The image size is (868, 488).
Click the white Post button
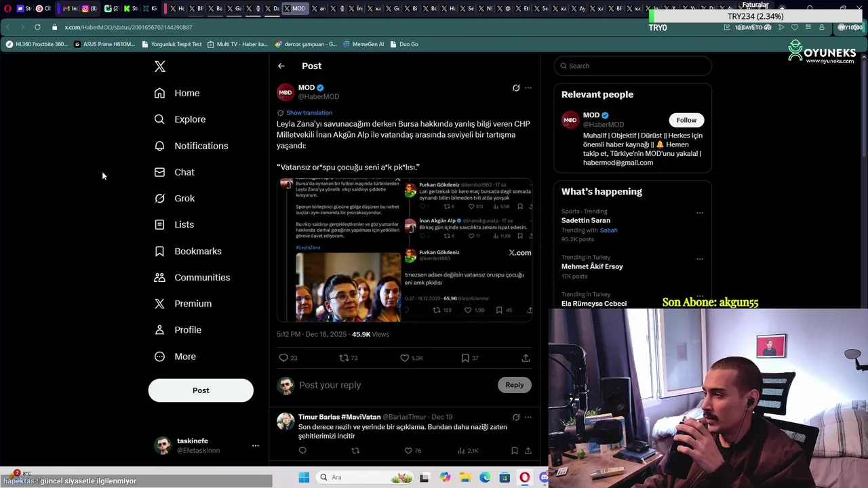click(201, 390)
